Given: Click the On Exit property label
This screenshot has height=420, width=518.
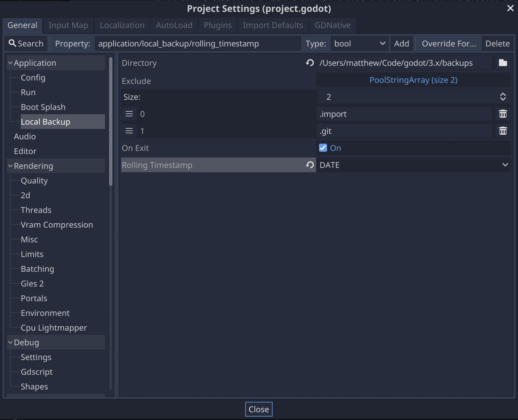Looking at the screenshot, I should pyautogui.click(x=135, y=148).
